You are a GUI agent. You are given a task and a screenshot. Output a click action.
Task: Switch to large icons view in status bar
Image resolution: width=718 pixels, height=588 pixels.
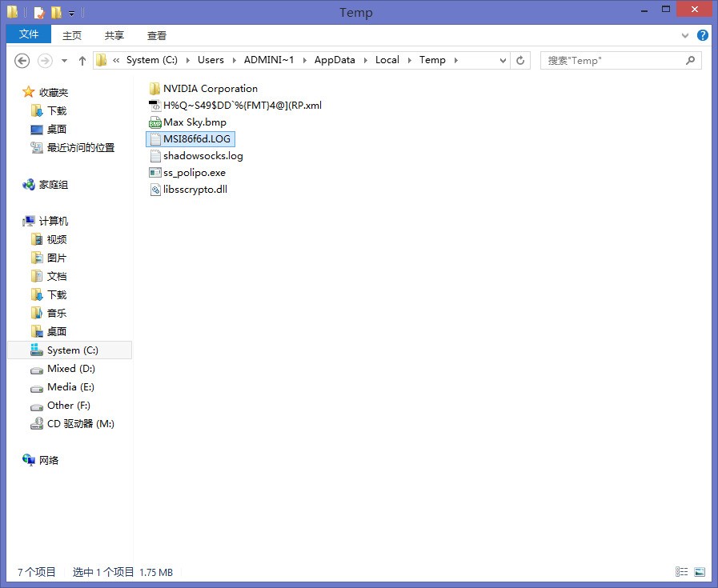tap(699, 572)
